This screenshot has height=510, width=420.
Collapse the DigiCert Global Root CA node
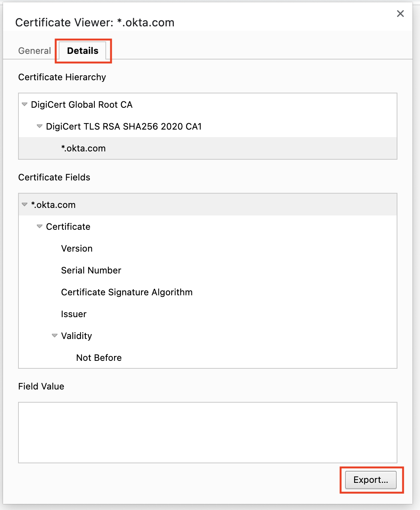click(25, 105)
